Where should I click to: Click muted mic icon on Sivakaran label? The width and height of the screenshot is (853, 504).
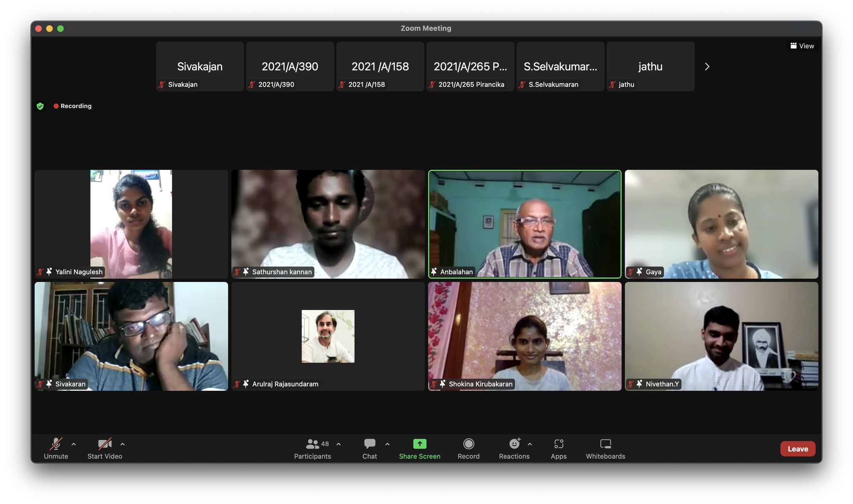[x=40, y=384]
